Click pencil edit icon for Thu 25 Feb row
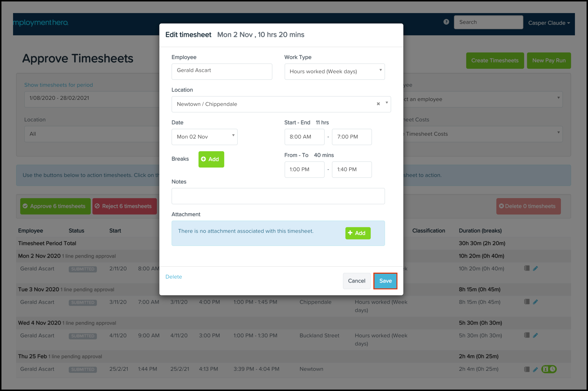This screenshot has height=391, width=588. 535,369
